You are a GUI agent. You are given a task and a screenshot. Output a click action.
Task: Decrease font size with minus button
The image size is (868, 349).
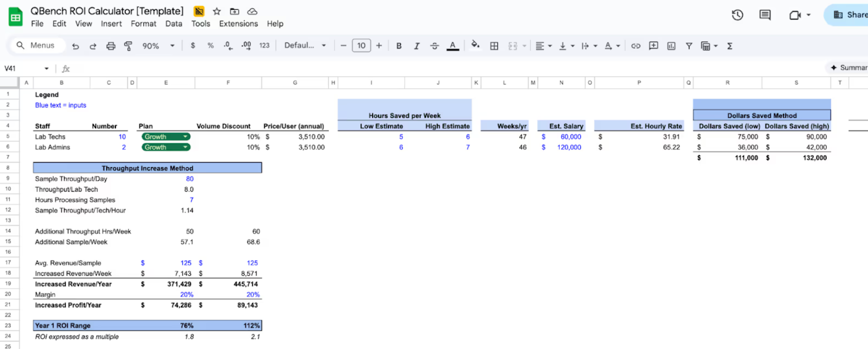[343, 46]
